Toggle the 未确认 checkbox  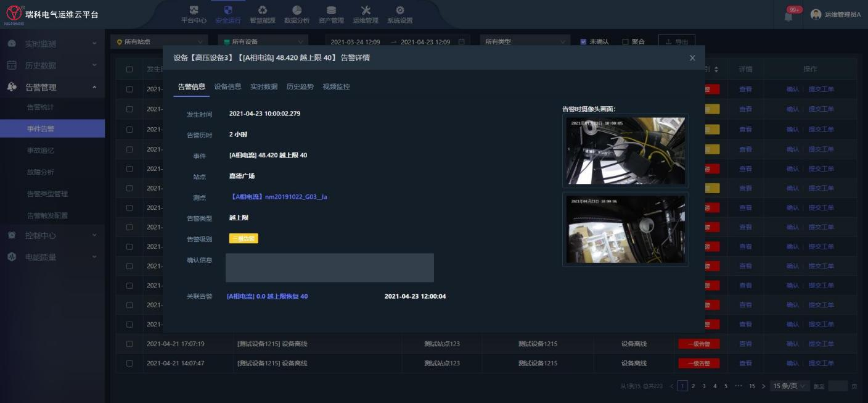click(584, 42)
